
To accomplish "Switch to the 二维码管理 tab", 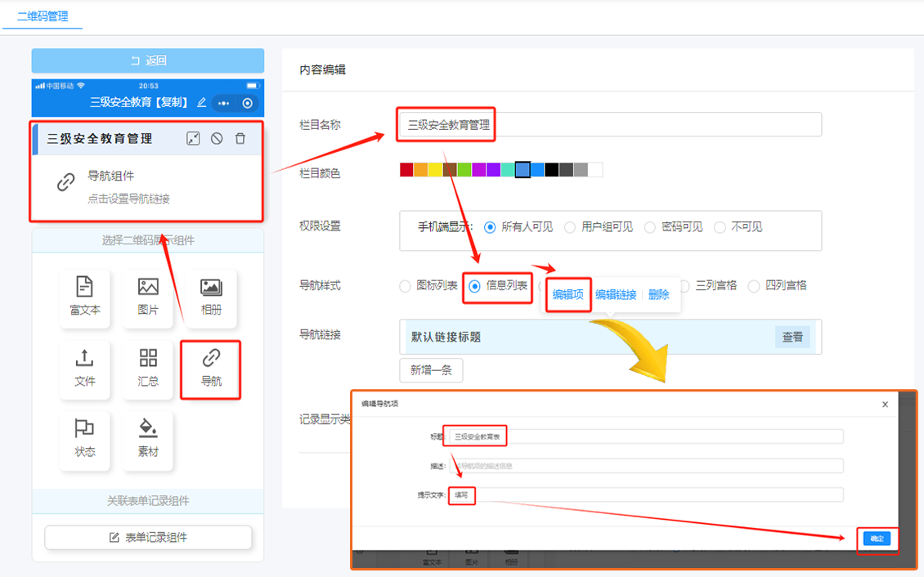I will [x=43, y=16].
